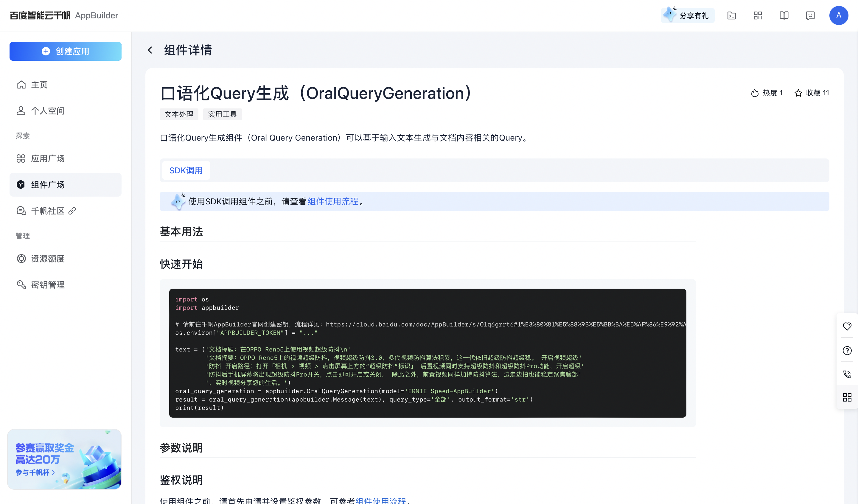Click the back arrow next to 组件详情
This screenshot has height=504, width=858.
(150, 50)
